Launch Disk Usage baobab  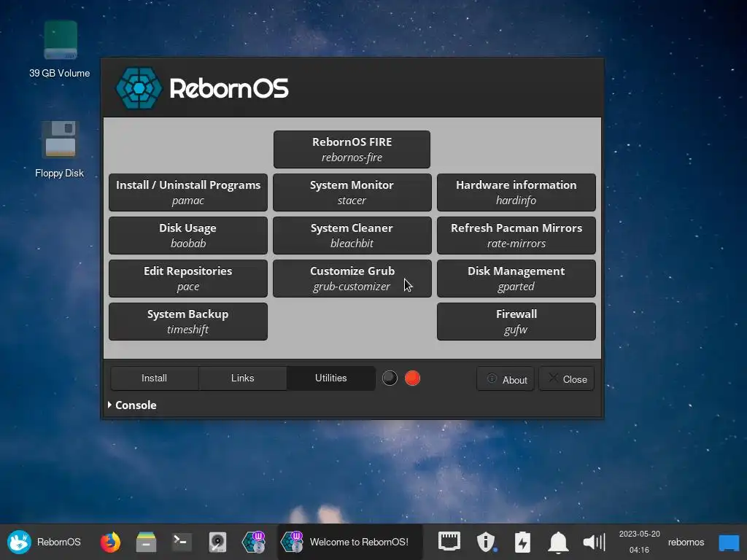(188, 236)
